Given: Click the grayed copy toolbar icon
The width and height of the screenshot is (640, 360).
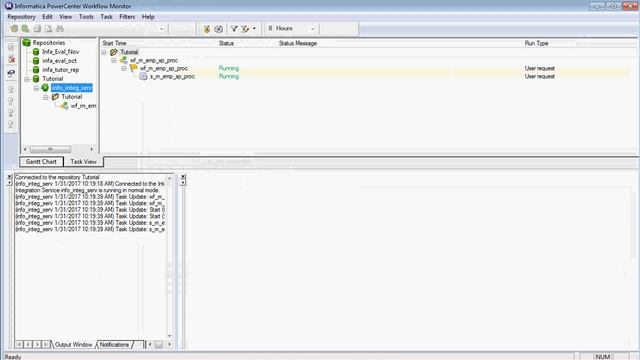Looking at the screenshot, I should point(37,29).
